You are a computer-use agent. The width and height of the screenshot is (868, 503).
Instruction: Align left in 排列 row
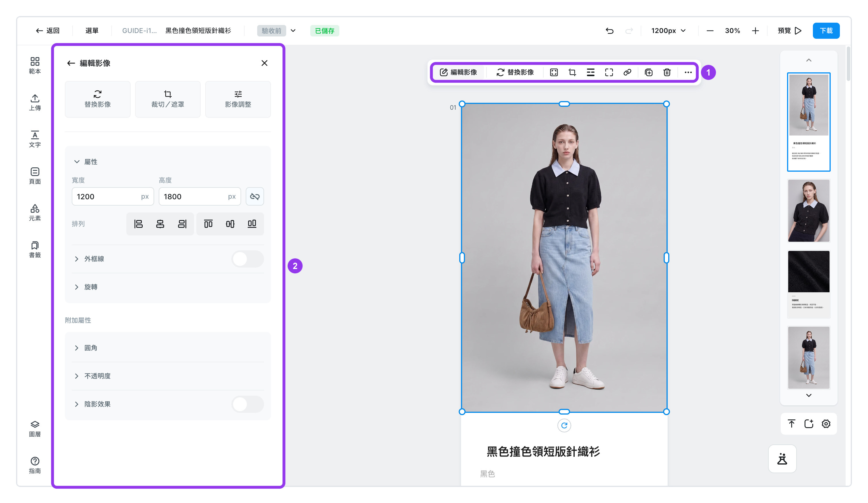point(138,224)
